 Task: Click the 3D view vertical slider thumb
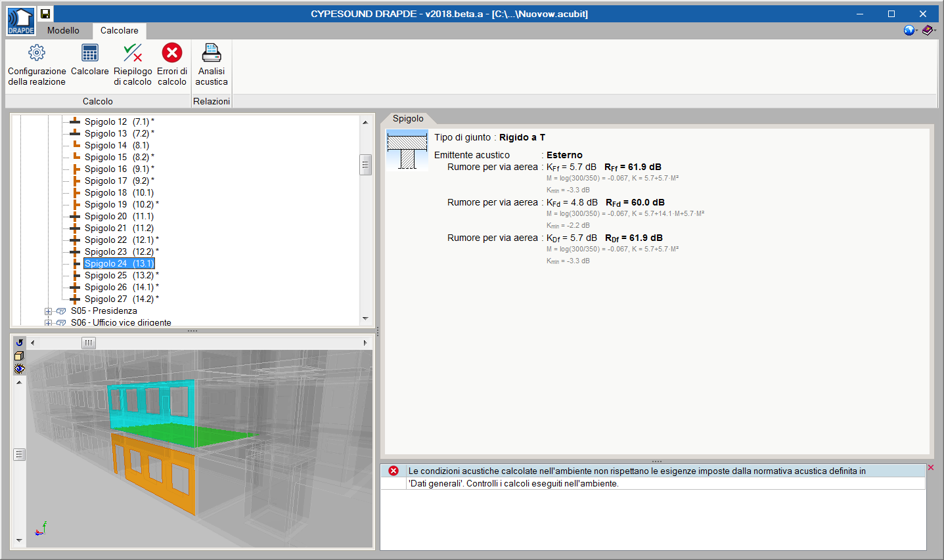coord(19,454)
